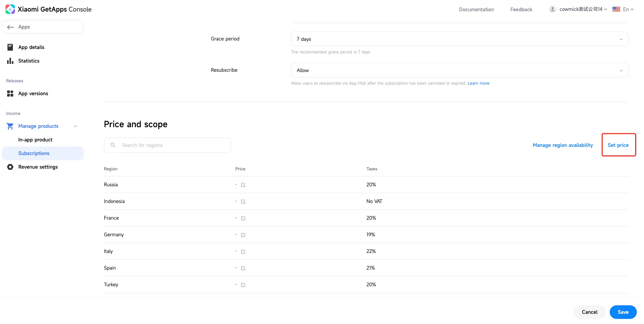The image size is (644, 324).
Task: Open the Grace period dropdown
Action: 460,39
